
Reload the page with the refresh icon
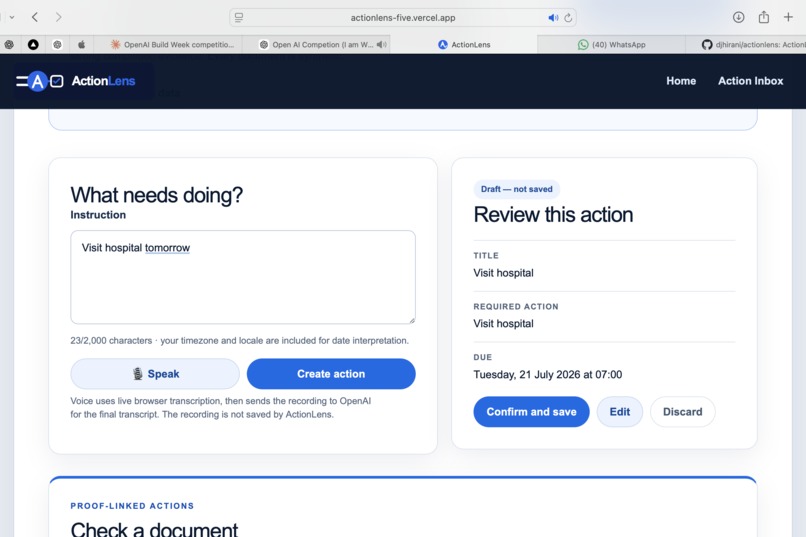pyautogui.click(x=568, y=17)
